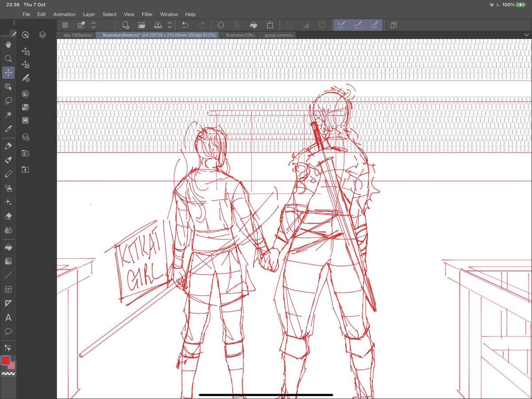This screenshot has height=399, width=532.
Task: Open the Brush Size palette icon
Action: click(x=25, y=79)
